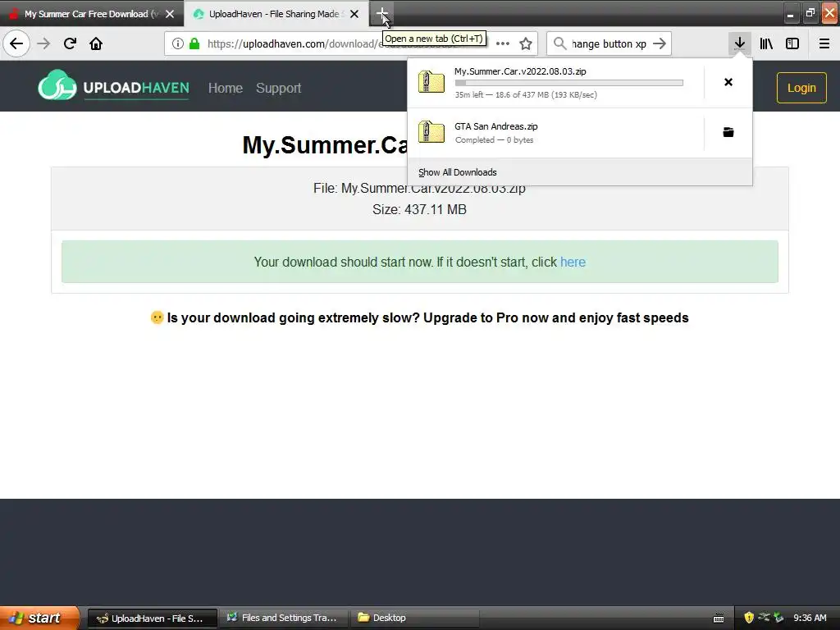
Task: Switch to My Summer Car Free Download tab
Action: click(92, 14)
